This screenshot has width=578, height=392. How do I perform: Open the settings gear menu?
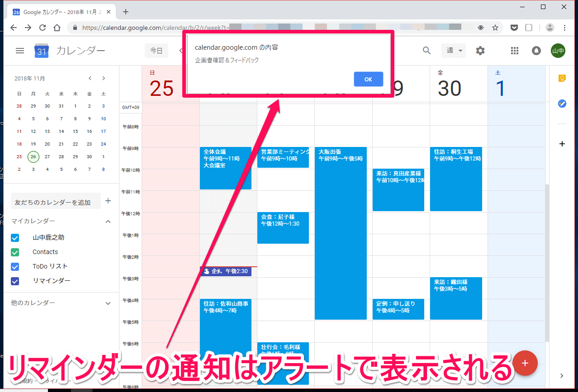pyautogui.click(x=480, y=51)
